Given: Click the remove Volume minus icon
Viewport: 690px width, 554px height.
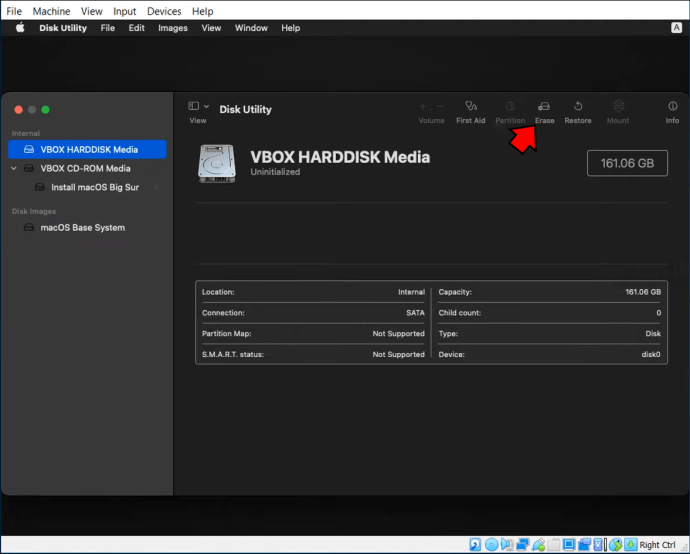Looking at the screenshot, I should (x=440, y=106).
